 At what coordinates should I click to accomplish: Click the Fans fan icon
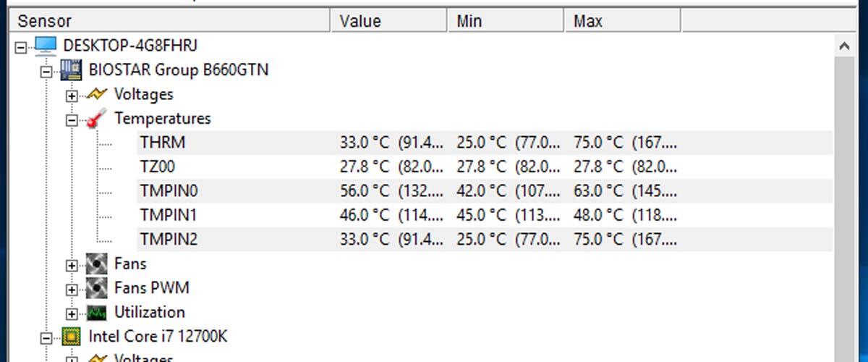click(96, 264)
